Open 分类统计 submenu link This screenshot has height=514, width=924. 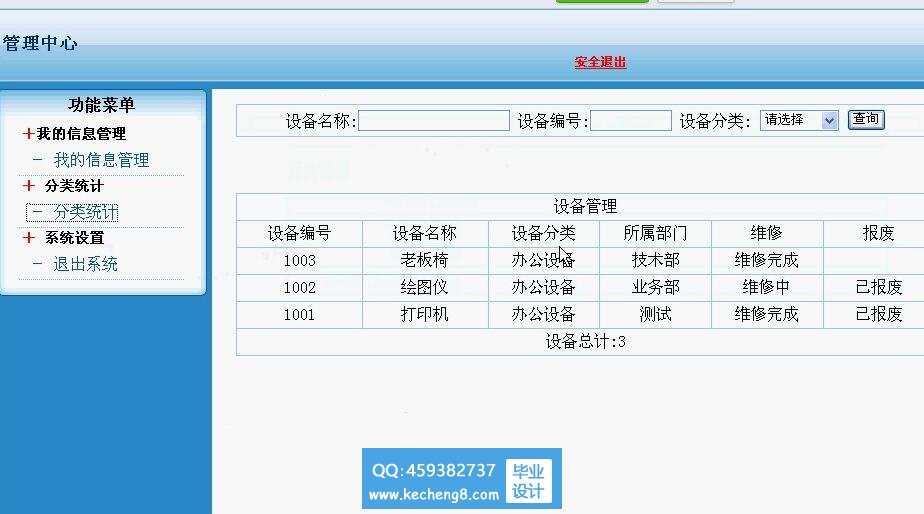(x=85, y=212)
